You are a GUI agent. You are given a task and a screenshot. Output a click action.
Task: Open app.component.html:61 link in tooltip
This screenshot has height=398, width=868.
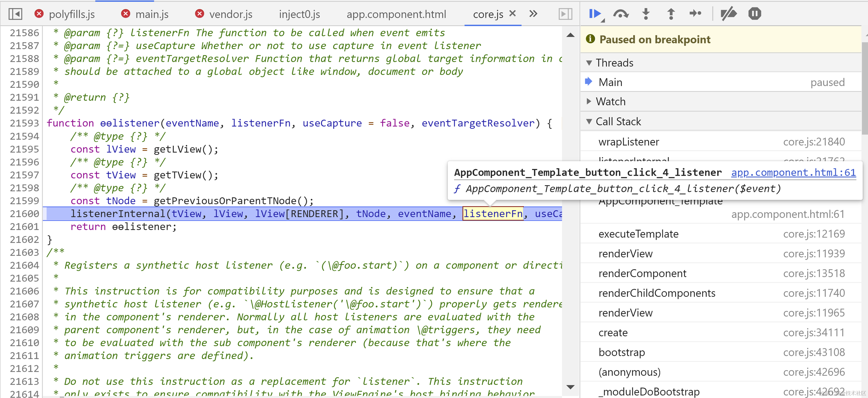(793, 172)
